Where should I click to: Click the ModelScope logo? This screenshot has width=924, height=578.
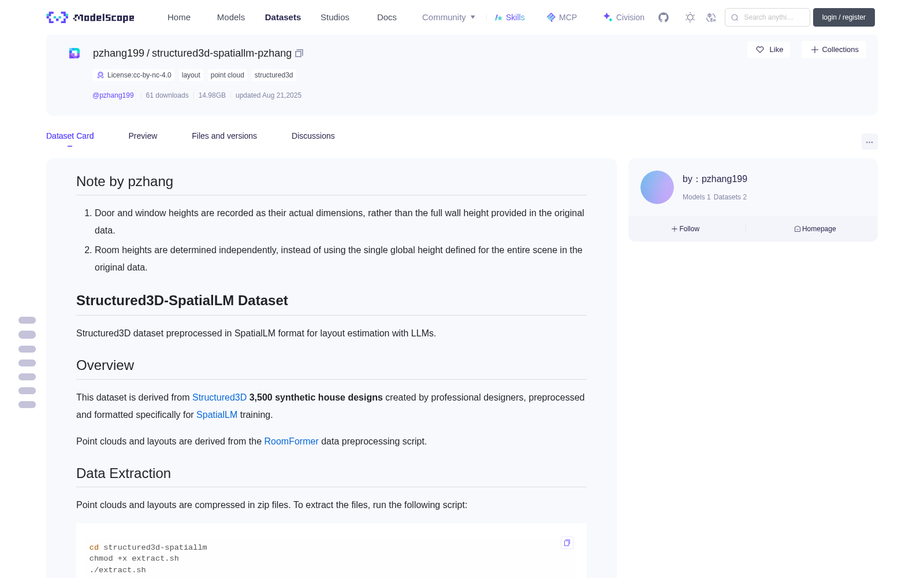point(91,17)
